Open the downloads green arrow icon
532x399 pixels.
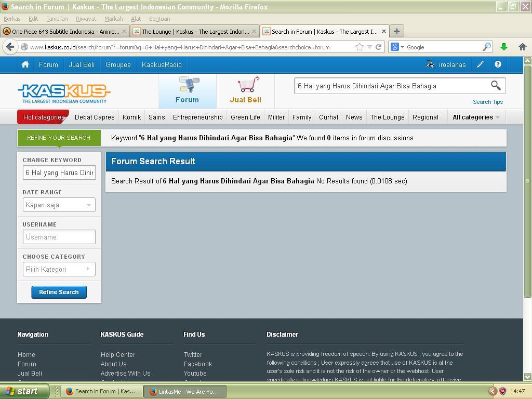pos(504,47)
